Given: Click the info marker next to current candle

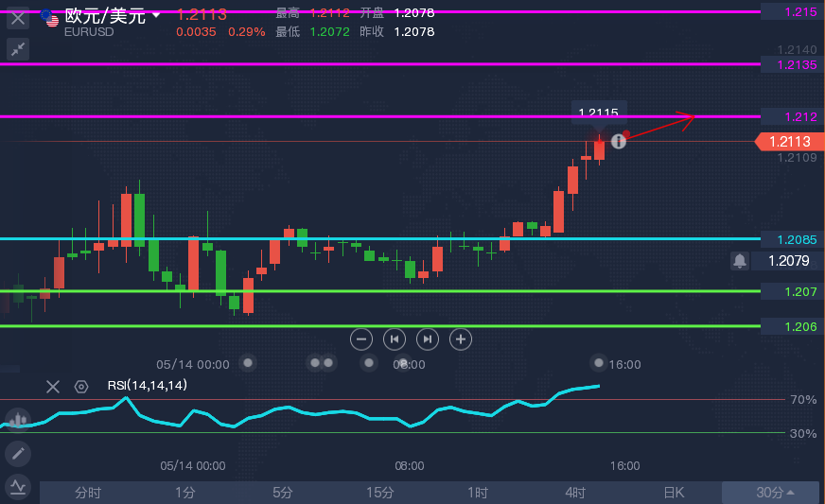Looking at the screenshot, I should [619, 141].
